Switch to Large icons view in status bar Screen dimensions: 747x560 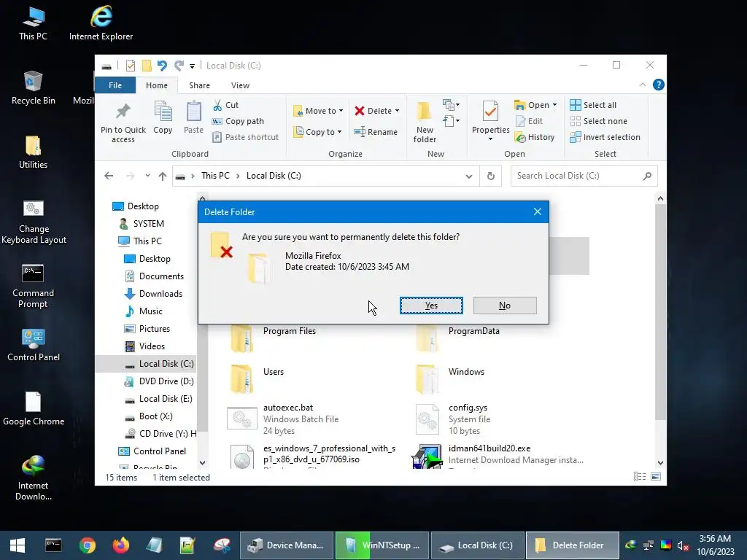tap(656, 477)
